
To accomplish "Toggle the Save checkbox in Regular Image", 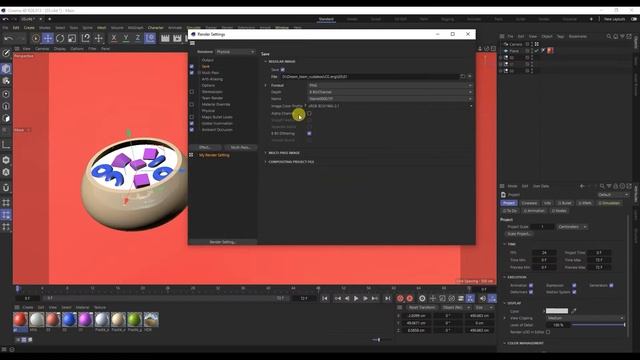I will click(x=282, y=70).
